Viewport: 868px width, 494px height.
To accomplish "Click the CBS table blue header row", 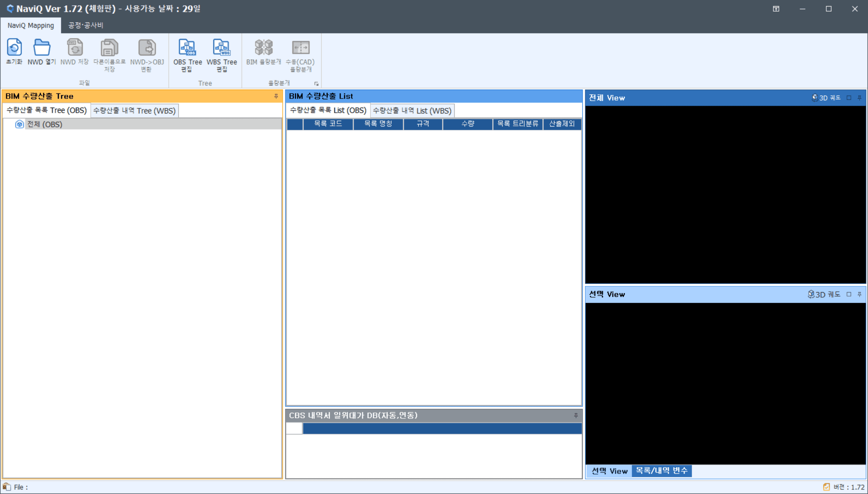I will coord(442,429).
